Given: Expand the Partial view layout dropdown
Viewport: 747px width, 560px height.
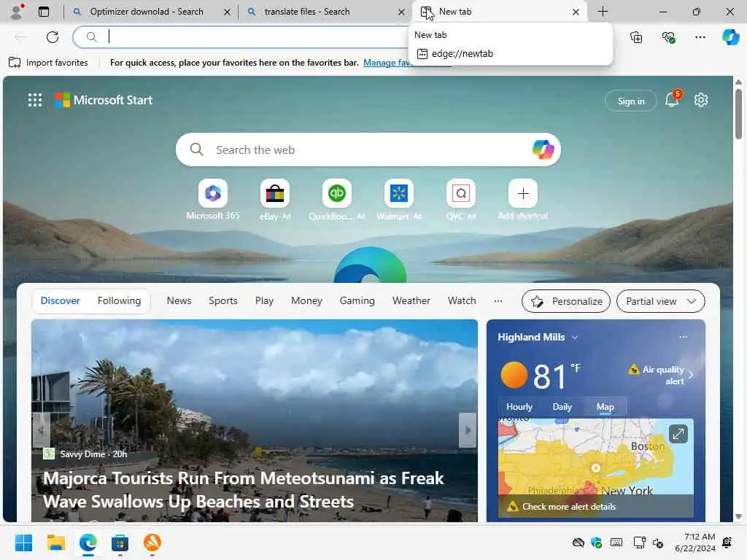Looking at the screenshot, I should coord(660,301).
